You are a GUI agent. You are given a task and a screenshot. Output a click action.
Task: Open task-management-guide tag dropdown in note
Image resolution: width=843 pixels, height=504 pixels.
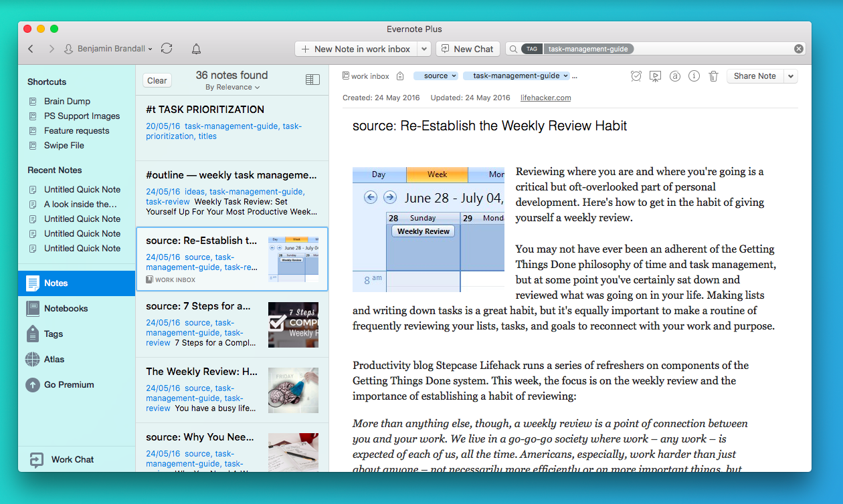516,76
